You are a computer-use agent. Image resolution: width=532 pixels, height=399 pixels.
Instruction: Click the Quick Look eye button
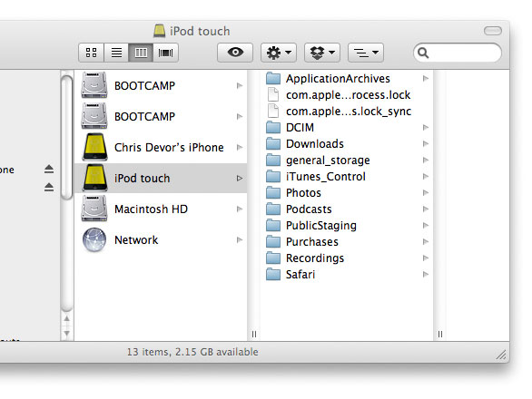pyautogui.click(x=235, y=53)
